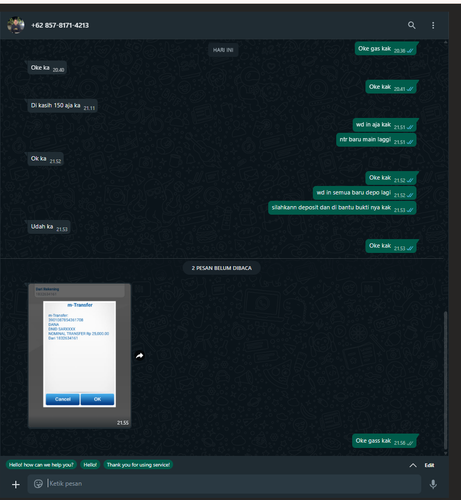Insert quick reply "Thank you for using service!"
461x500 pixels.
[x=138, y=465]
